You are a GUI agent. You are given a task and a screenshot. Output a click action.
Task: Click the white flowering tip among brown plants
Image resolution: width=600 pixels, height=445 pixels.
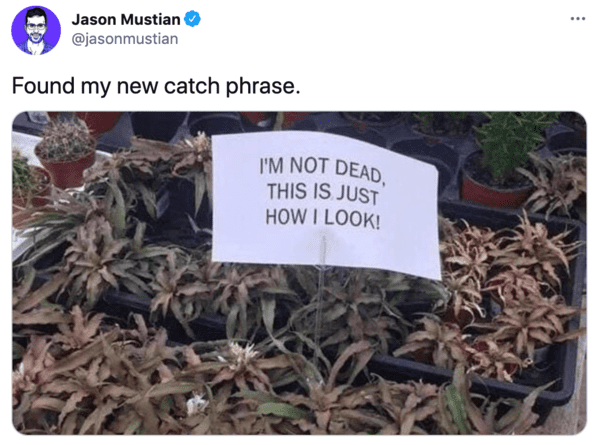243,354
